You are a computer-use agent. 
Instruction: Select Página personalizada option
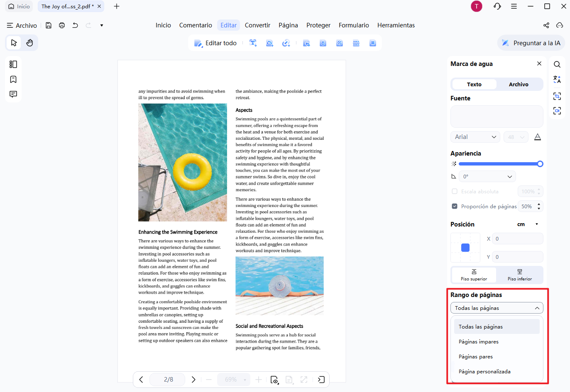(x=497, y=372)
